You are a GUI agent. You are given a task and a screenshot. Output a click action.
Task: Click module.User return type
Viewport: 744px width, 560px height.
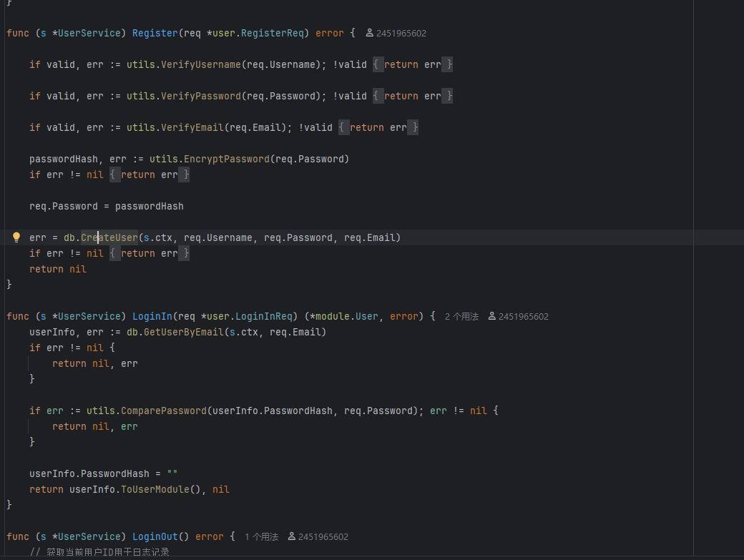tap(347, 316)
